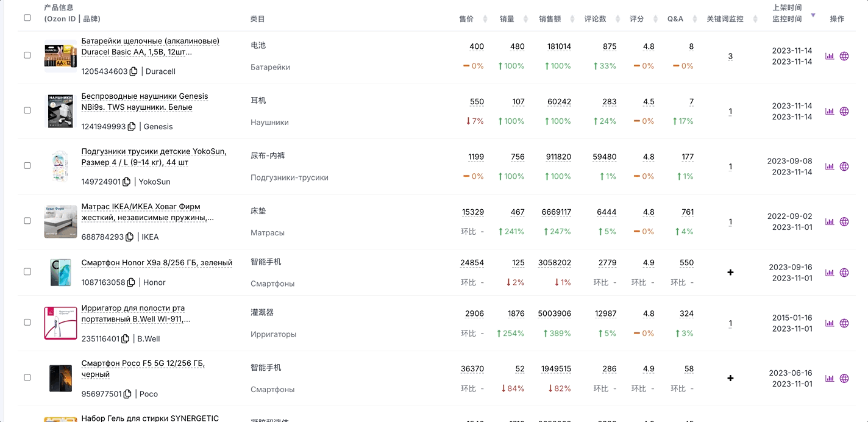Add keyword monitoring for Poco F5

pyautogui.click(x=730, y=378)
